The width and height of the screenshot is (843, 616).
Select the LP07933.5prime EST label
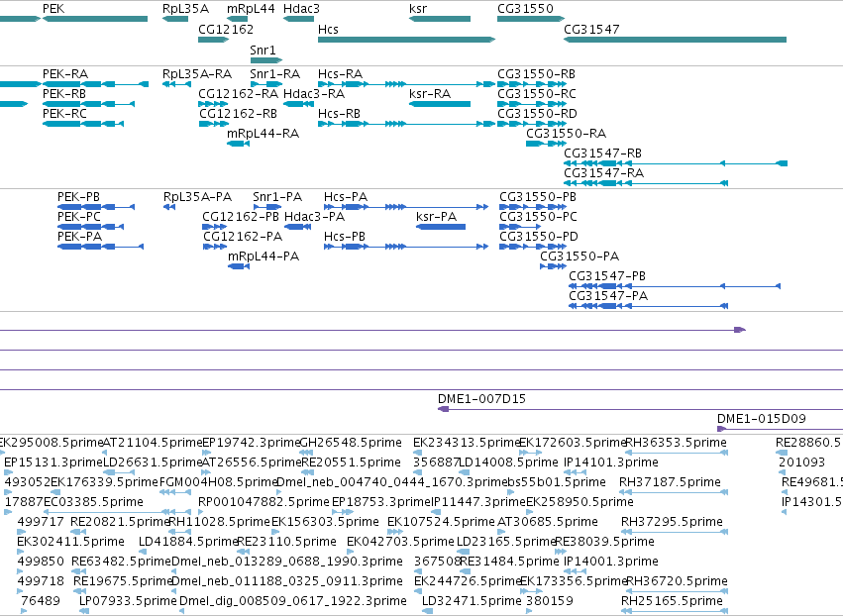(x=128, y=601)
